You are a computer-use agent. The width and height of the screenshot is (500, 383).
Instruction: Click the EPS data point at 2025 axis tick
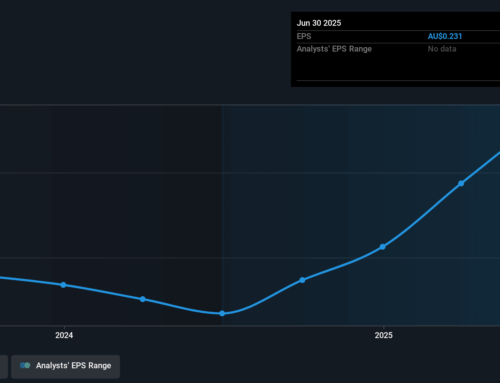383,247
